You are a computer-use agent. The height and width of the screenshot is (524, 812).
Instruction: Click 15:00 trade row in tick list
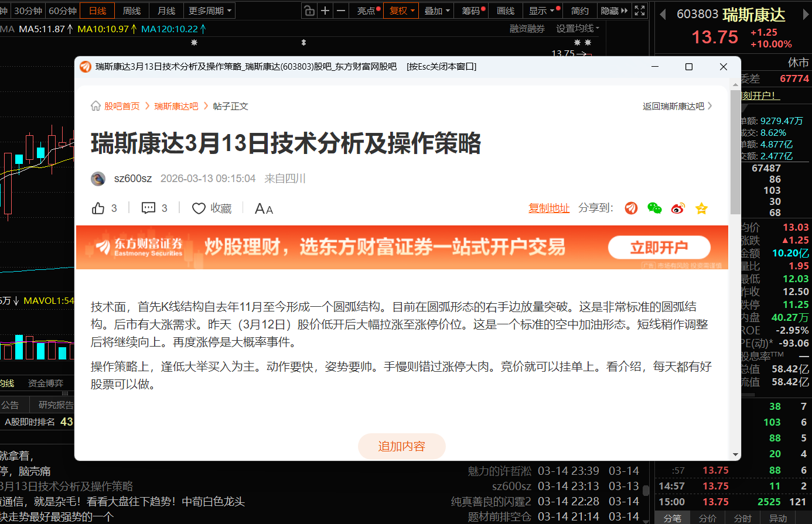pyautogui.click(x=732, y=502)
